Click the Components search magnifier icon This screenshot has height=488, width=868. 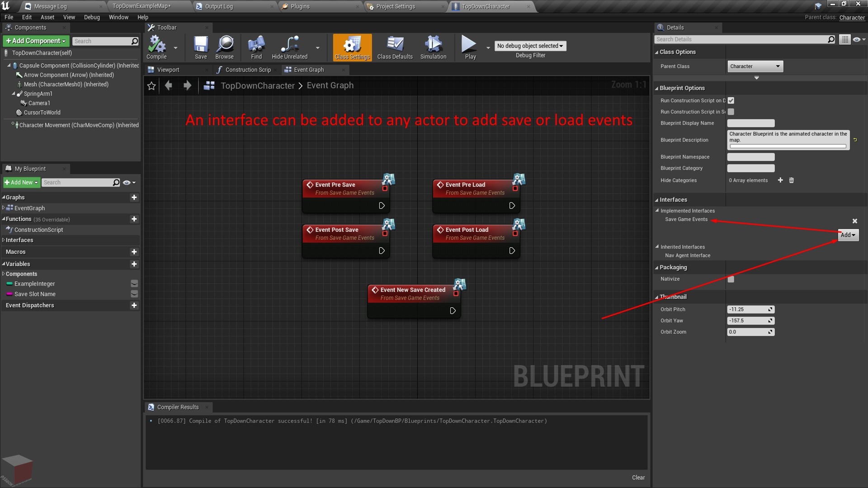click(134, 41)
